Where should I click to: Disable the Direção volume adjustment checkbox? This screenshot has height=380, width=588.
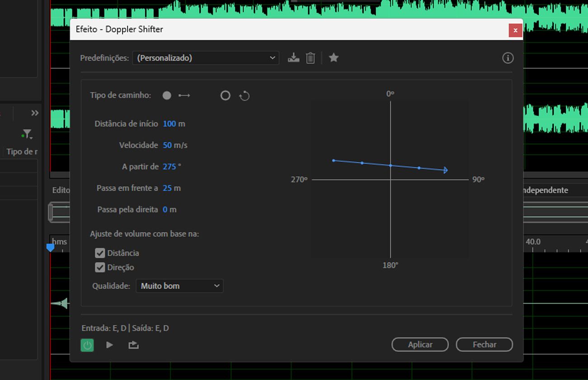pyautogui.click(x=100, y=267)
